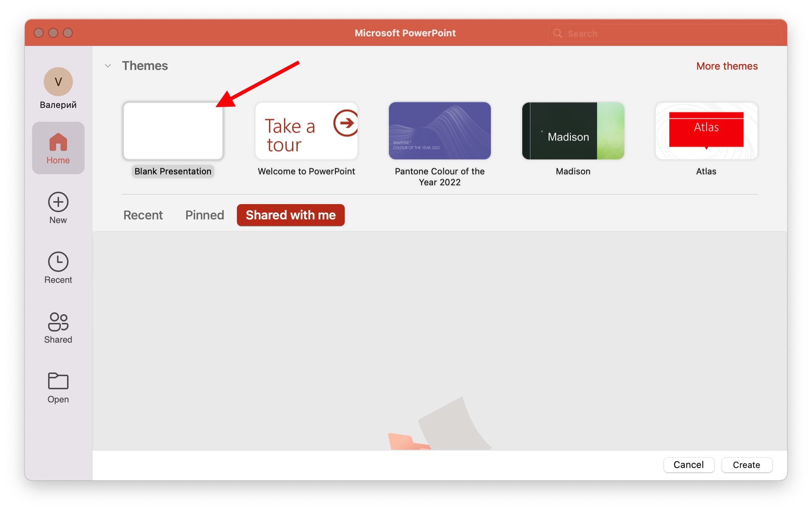The height and width of the screenshot is (511, 812).
Task: Click the Welcome to PowerPoint label
Action: [307, 171]
